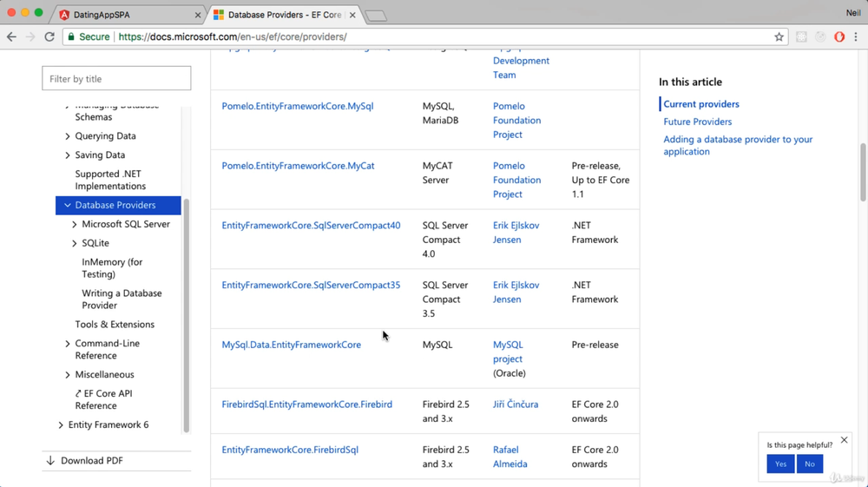
Task: Bookmark this page with the star icon
Action: tap(779, 37)
